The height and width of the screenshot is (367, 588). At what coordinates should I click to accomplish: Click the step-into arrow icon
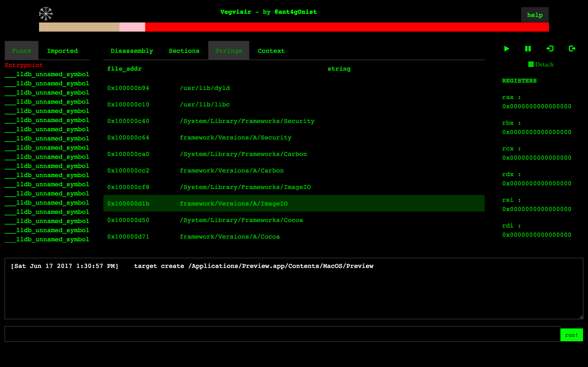[550, 49]
